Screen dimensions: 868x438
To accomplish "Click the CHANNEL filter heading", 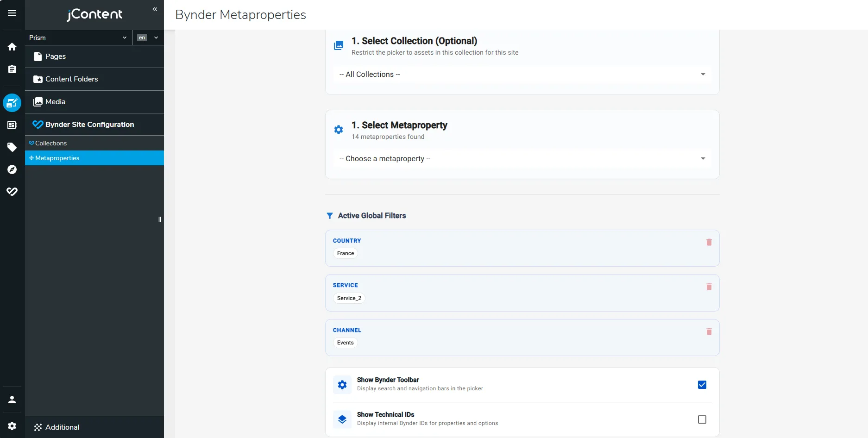I will click(x=347, y=330).
